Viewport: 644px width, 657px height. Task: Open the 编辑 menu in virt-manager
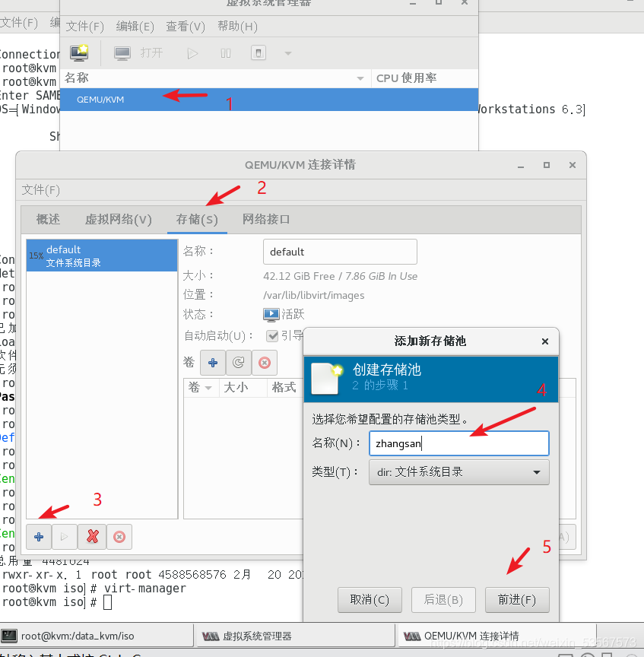134,26
